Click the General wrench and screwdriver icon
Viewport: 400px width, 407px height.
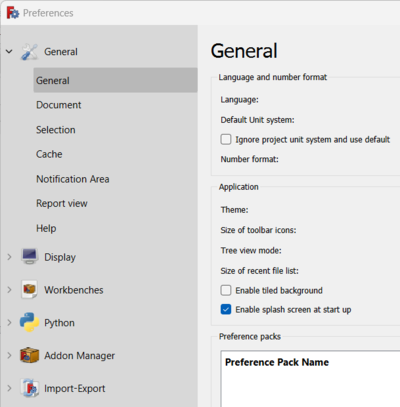(29, 52)
